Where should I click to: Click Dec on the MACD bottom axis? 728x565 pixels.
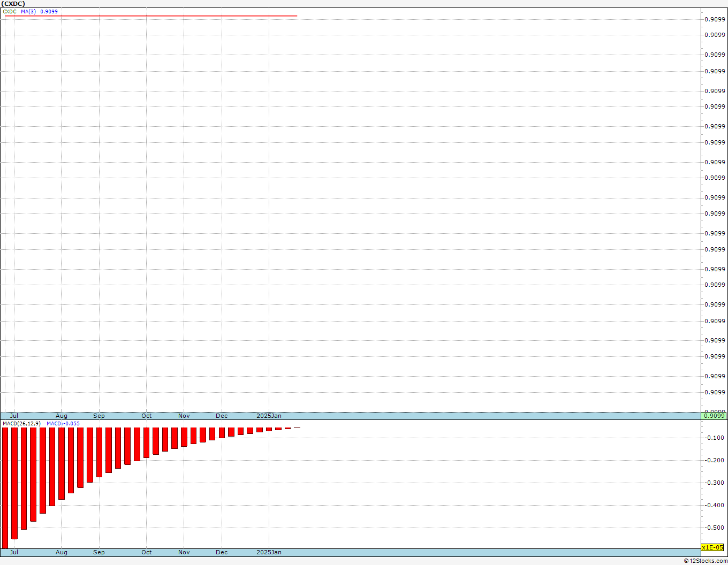(x=222, y=552)
